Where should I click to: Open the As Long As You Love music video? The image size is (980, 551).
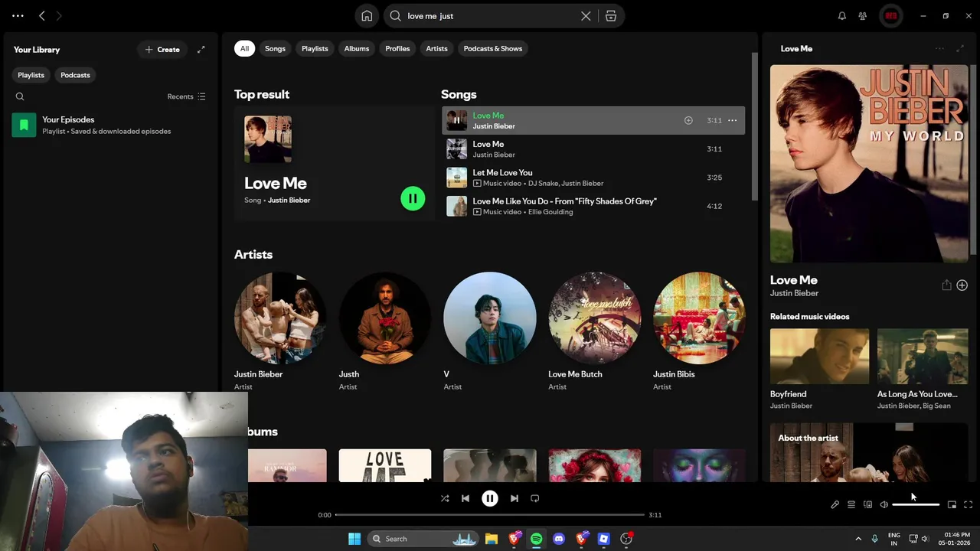point(923,369)
